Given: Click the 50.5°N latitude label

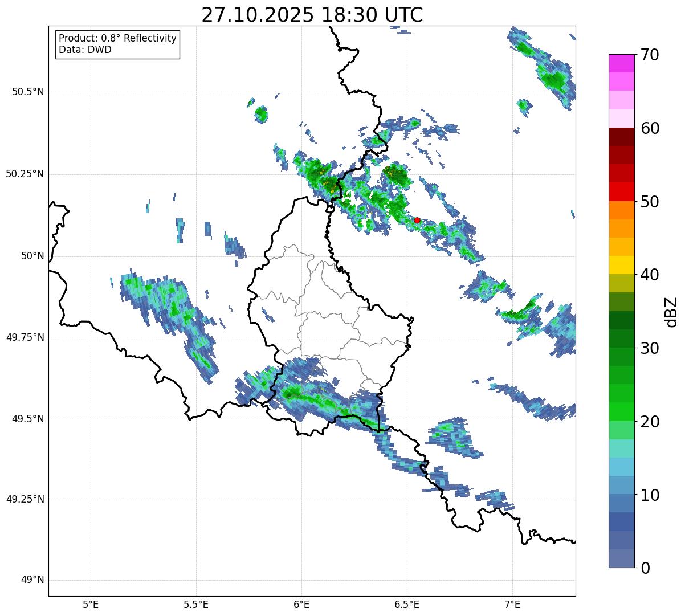Looking at the screenshot, I should point(28,92).
